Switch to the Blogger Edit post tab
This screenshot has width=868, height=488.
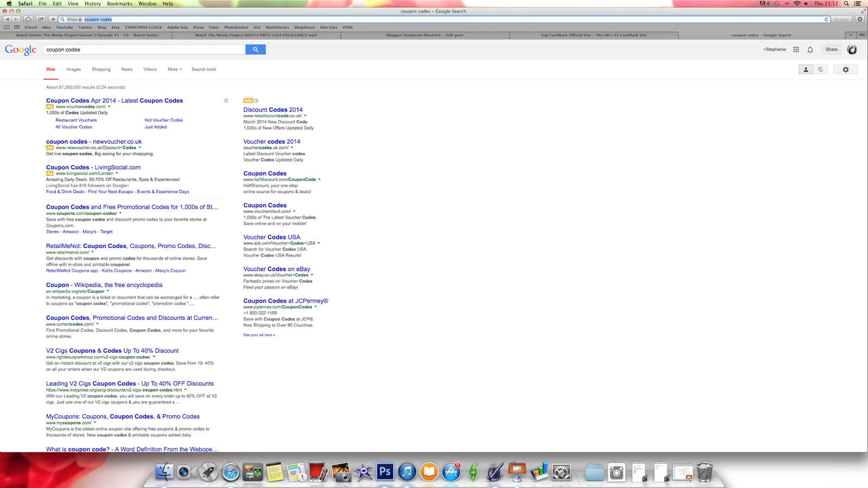(425, 35)
